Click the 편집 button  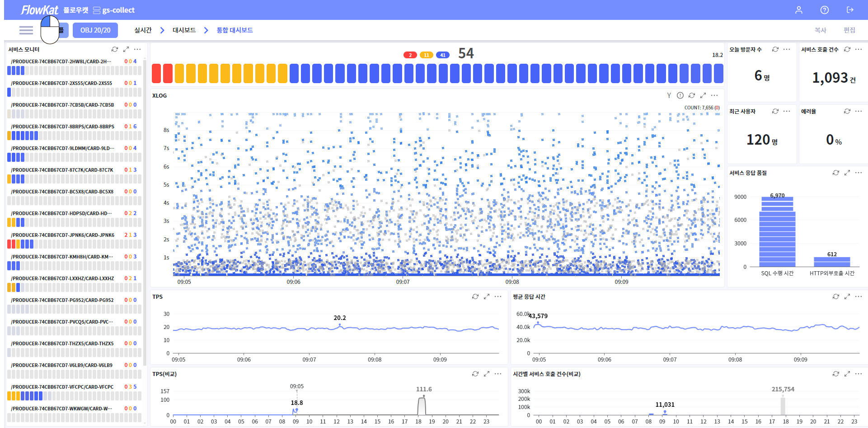pos(849,30)
